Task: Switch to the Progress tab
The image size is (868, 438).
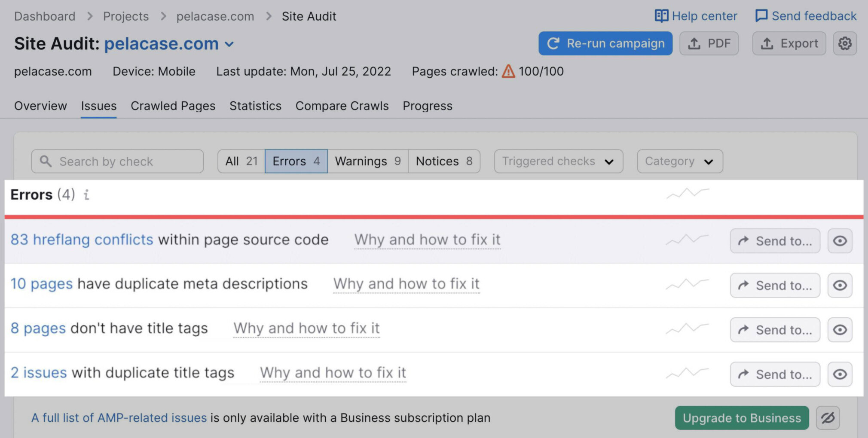Action: (428, 106)
